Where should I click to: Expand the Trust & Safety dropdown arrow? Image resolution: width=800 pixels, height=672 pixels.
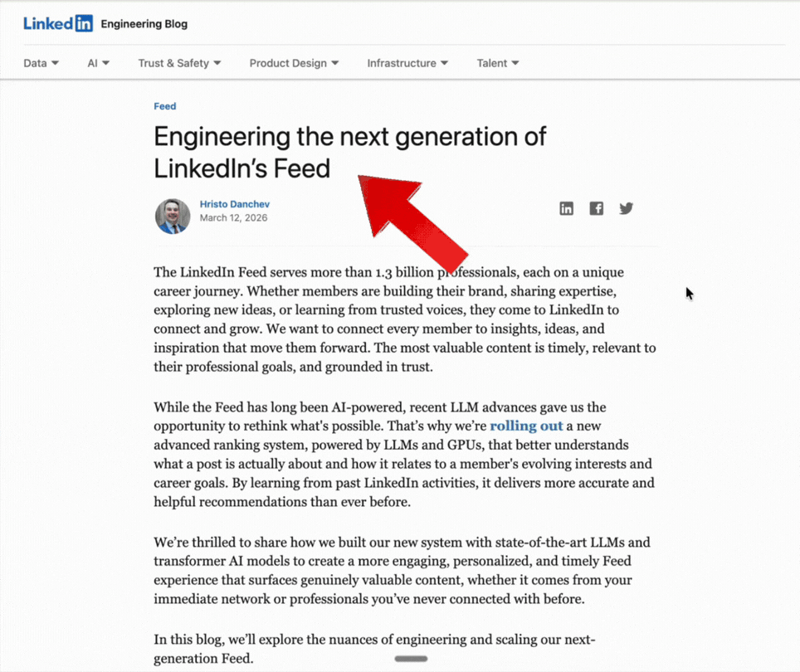coord(217,63)
